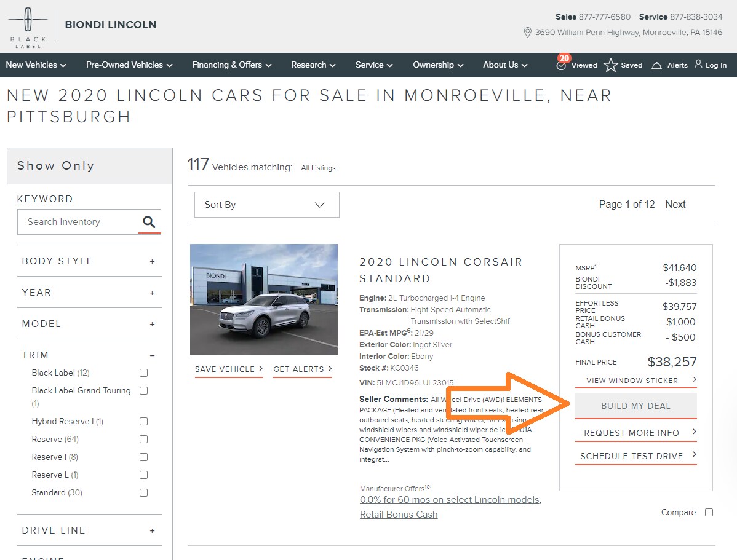Open the Alerts bell icon
Viewport: 737px width, 560px height.
tap(656, 65)
